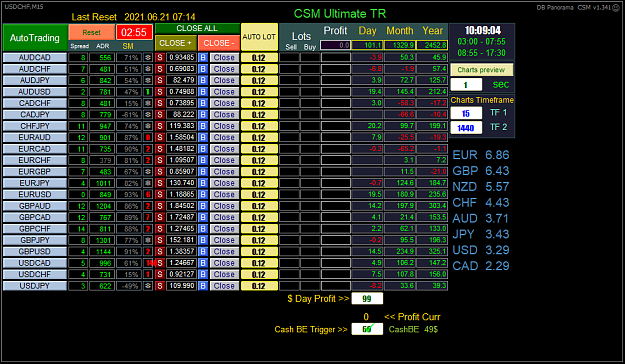Click the Month total value 1329.9
Screen dimensions: 625x364
(400, 45)
